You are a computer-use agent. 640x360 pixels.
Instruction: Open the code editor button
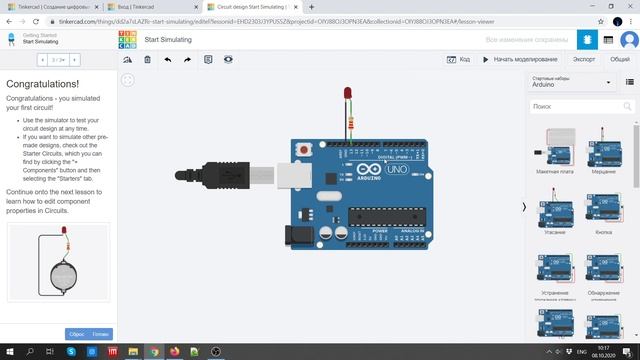[x=458, y=60]
